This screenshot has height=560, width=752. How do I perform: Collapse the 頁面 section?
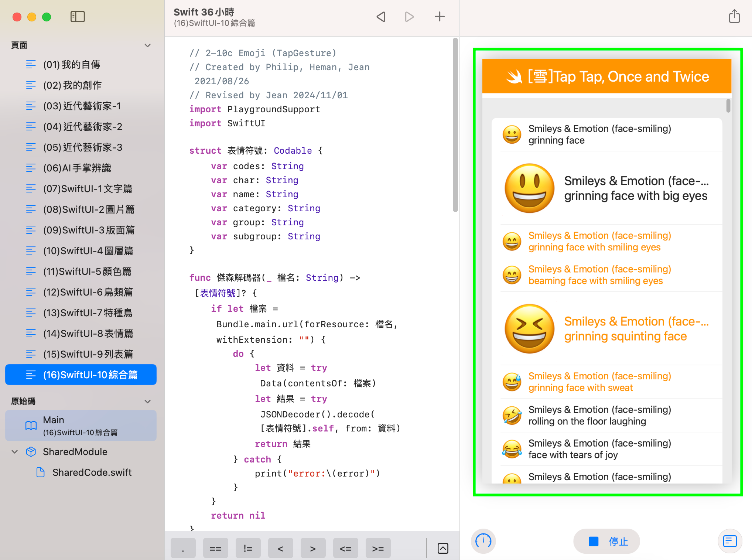click(x=148, y=45)
